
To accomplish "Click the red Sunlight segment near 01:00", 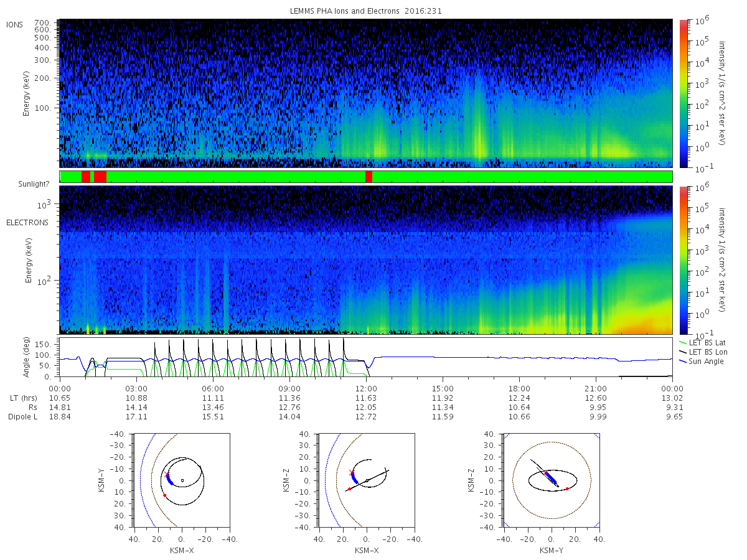I will click(86, 177).
